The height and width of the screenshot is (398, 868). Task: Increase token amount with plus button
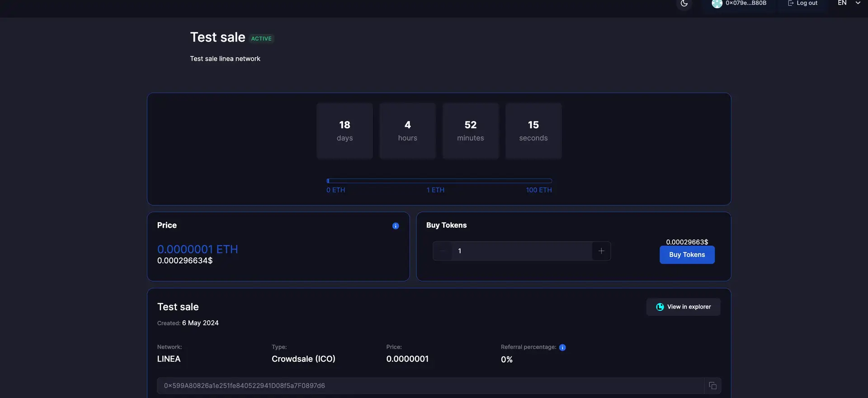(x=601, y=251)
